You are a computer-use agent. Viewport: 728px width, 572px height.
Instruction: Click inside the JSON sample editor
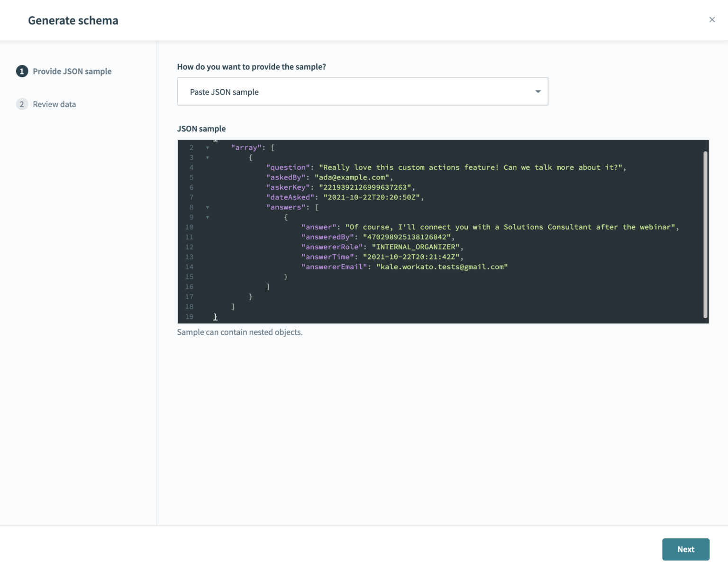pos(427,294)
